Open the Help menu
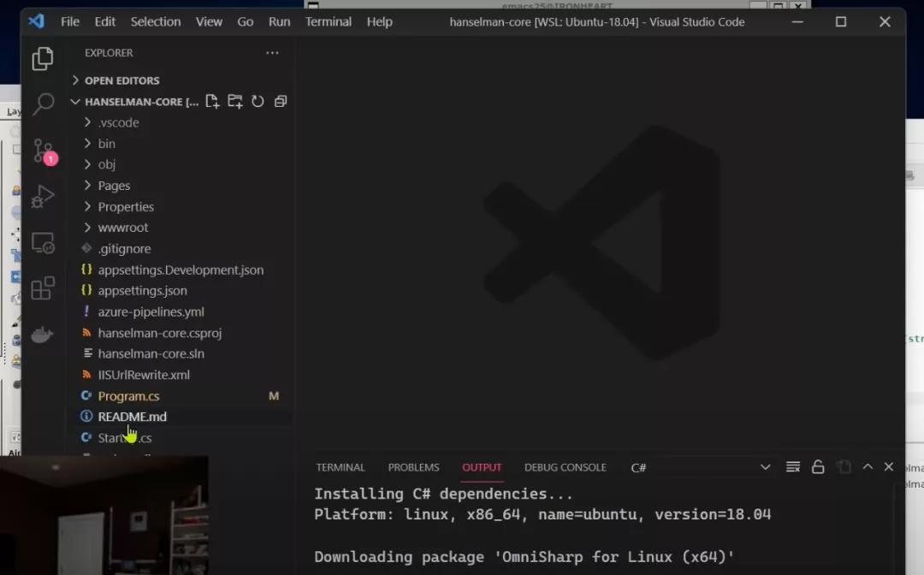 [380, 21]
